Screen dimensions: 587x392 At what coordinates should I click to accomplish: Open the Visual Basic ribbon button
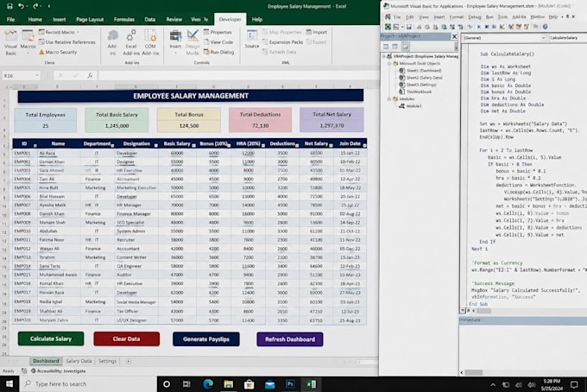tap(10, 42)
